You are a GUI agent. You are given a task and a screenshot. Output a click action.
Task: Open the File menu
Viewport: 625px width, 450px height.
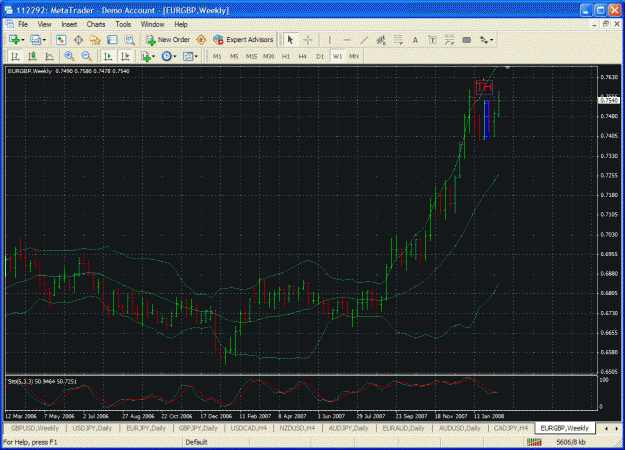point(23,24)
